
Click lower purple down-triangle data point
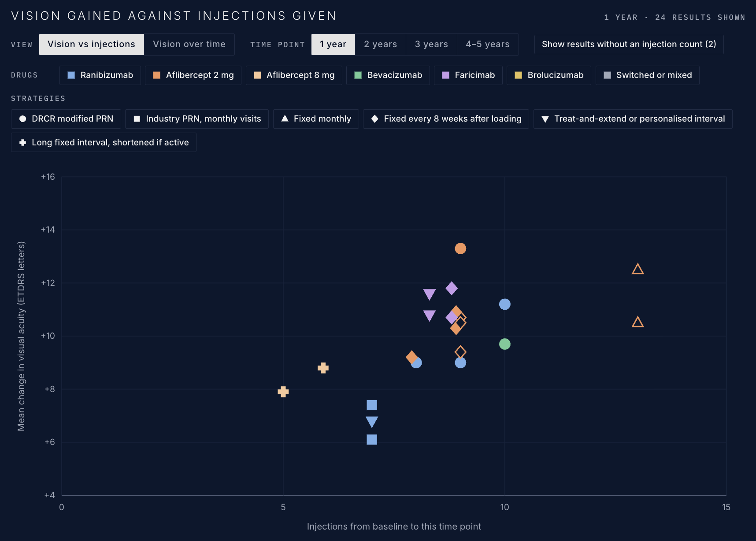point(430,315)
